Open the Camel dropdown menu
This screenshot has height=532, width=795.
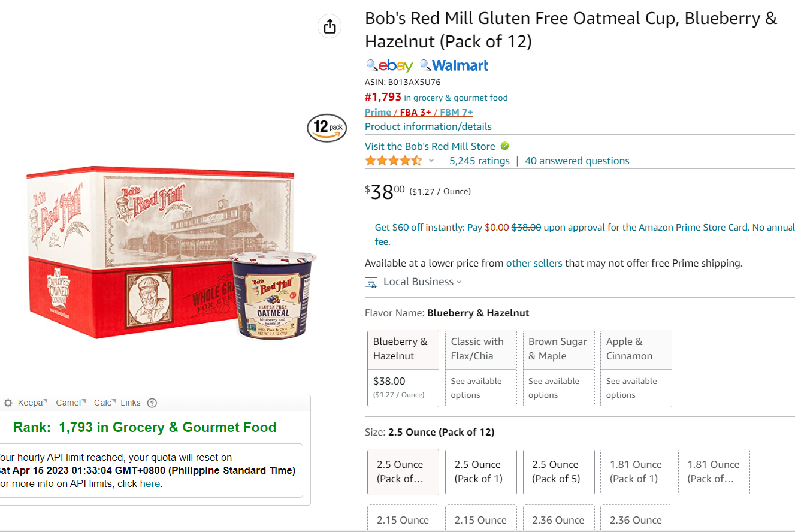(x=71, y=403)
